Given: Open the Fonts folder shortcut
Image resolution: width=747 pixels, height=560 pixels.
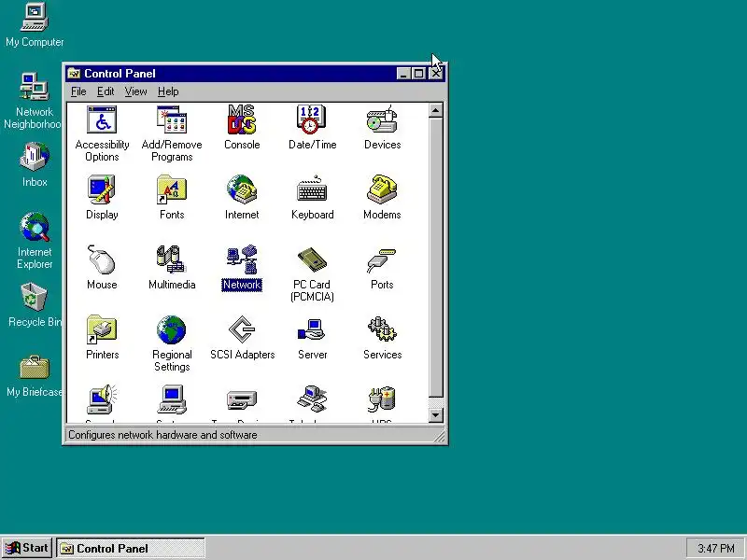Looking at the screenshot, I should pyautogui.click(x=172, y=189).
